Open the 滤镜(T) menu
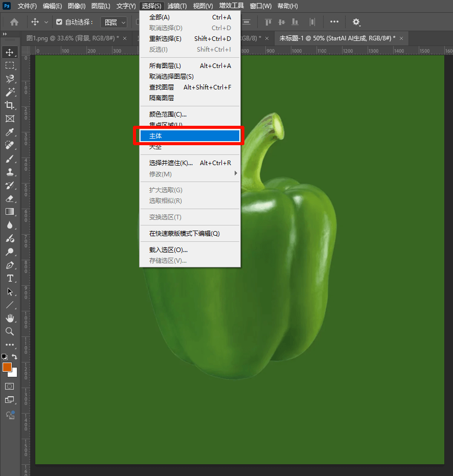This screenshot has width=453, height=476. click(x=177, y=6)
